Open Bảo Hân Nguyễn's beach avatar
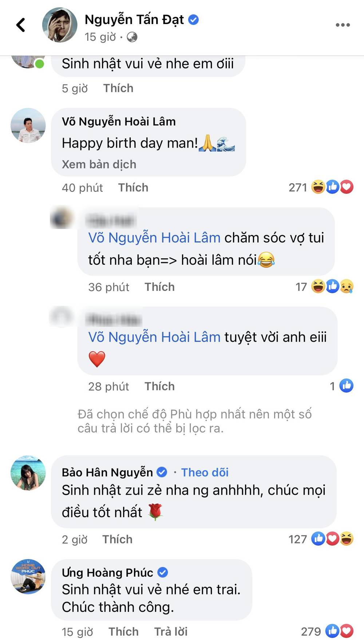Image resolution: width=364 pixels, height=640 pixels. 28,472
